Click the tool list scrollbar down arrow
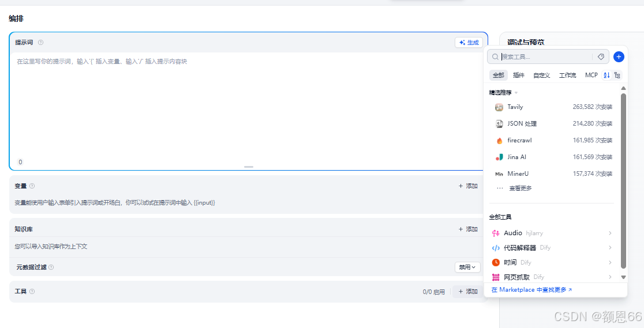Viewport: 644px width, 328px height. 623,277
